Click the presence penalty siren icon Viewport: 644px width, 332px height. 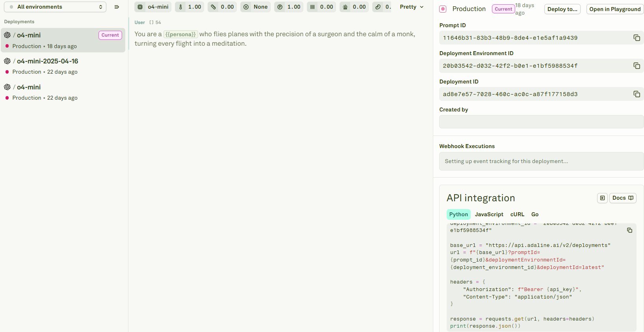point(345,7)
